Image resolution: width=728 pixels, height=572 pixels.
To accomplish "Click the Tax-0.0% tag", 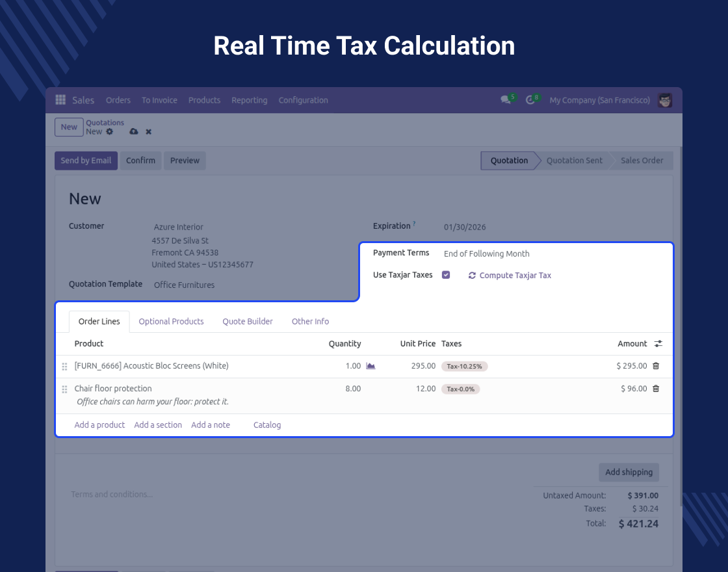I will tap(461, 389).
